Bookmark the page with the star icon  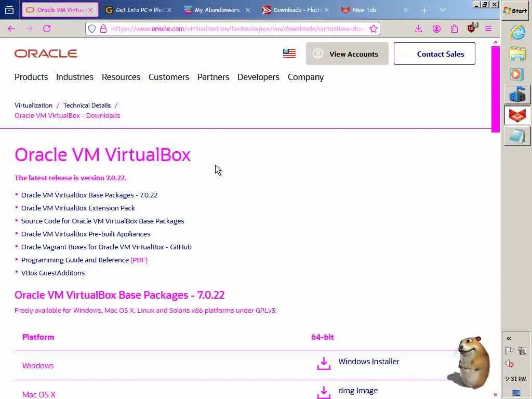[373, 29]
